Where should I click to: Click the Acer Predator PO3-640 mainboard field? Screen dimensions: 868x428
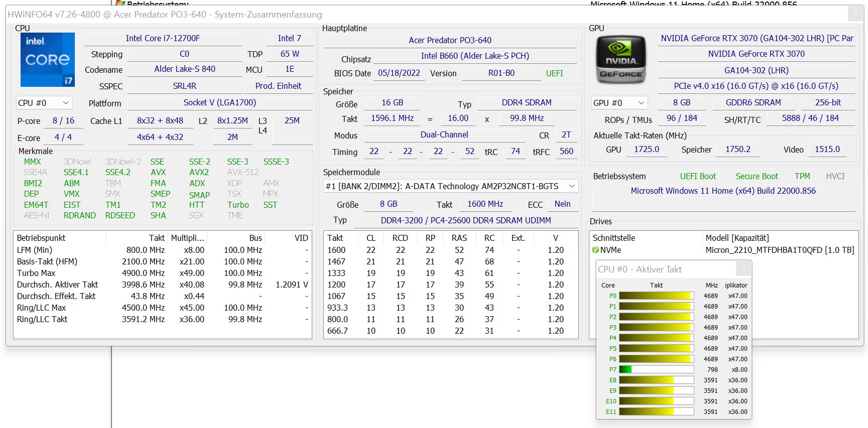point(450,40)
